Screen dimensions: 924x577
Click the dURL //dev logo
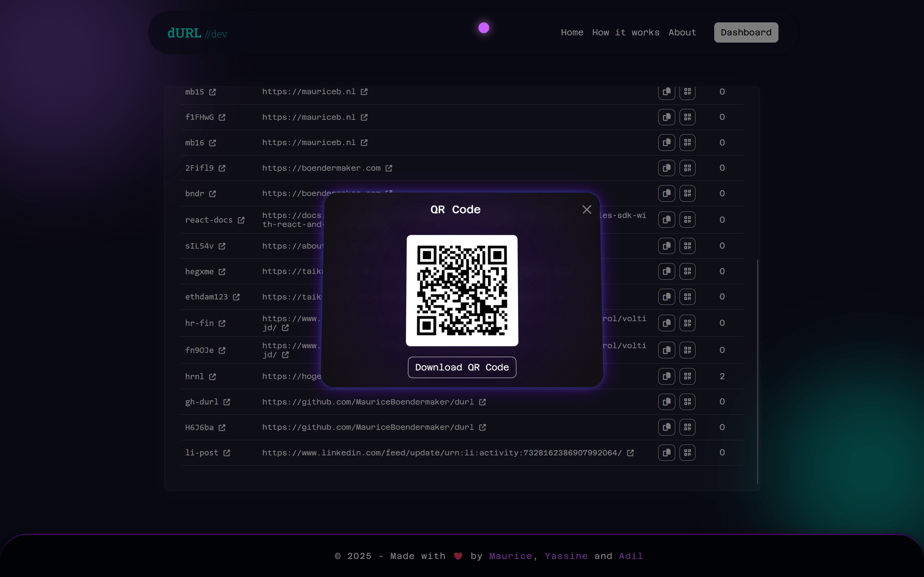coord(198,33)
